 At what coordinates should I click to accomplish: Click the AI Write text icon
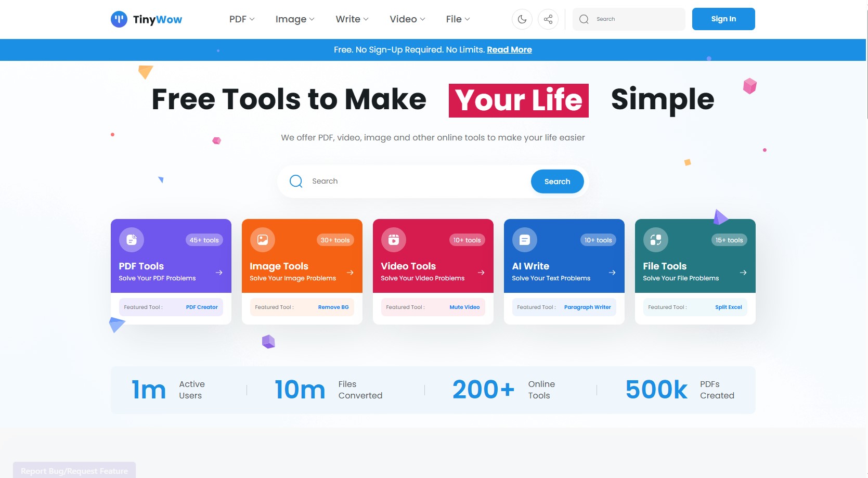click(x=525, y=240)
